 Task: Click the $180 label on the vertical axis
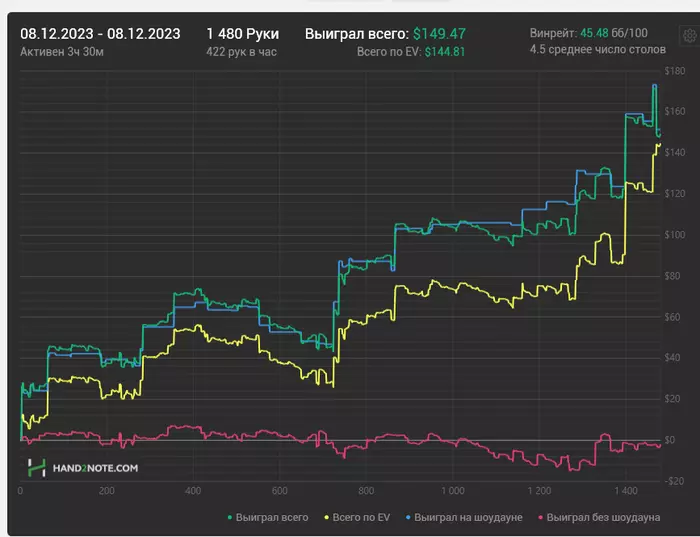point(675,71)
